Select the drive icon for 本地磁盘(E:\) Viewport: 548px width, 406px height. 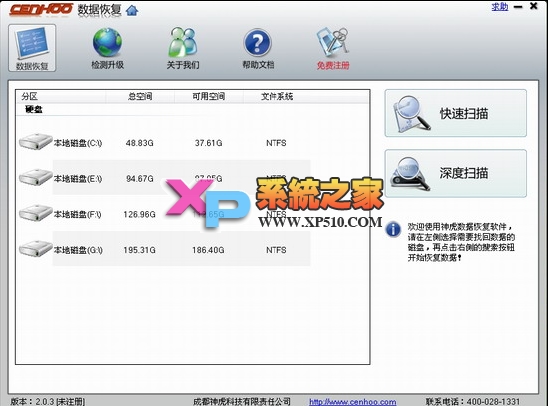point(35,177)
